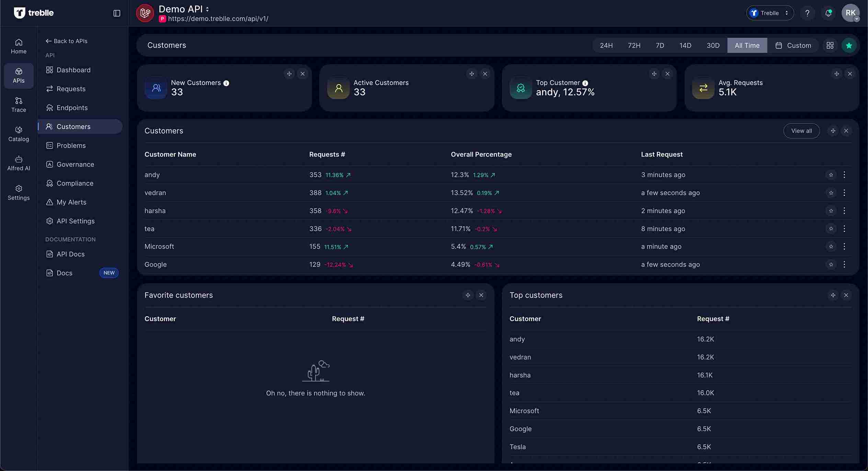
Task: Open help via the question mark icon
Action: [x=807, y=13]
